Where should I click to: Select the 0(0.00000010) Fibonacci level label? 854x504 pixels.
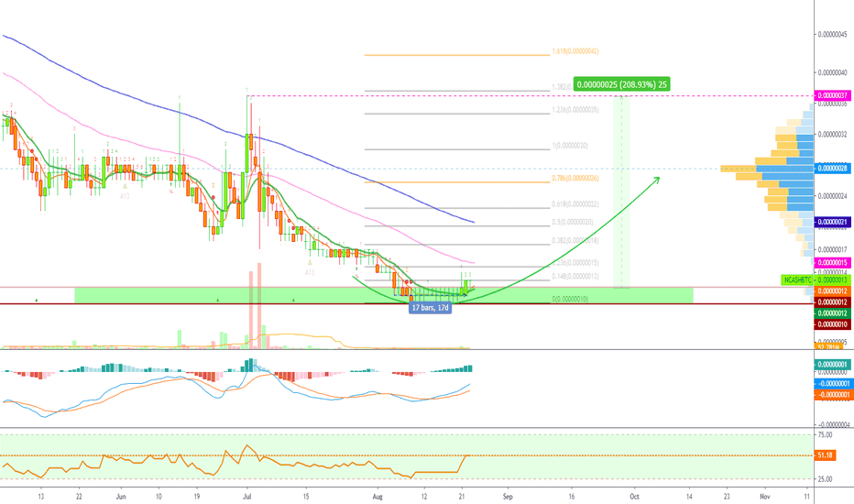pyautogui.click(x=570, y=299)
